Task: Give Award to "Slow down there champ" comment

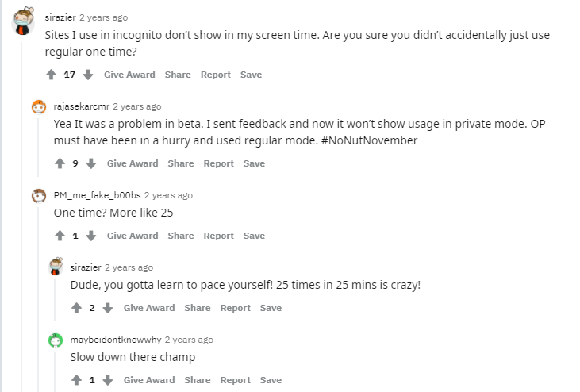Action: pos(149,380)
